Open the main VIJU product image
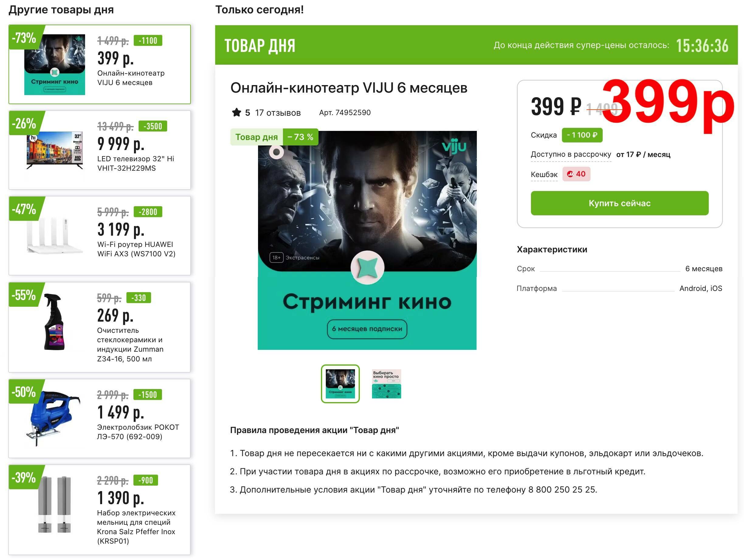This screenshot has height=560, width=744. 367,240
